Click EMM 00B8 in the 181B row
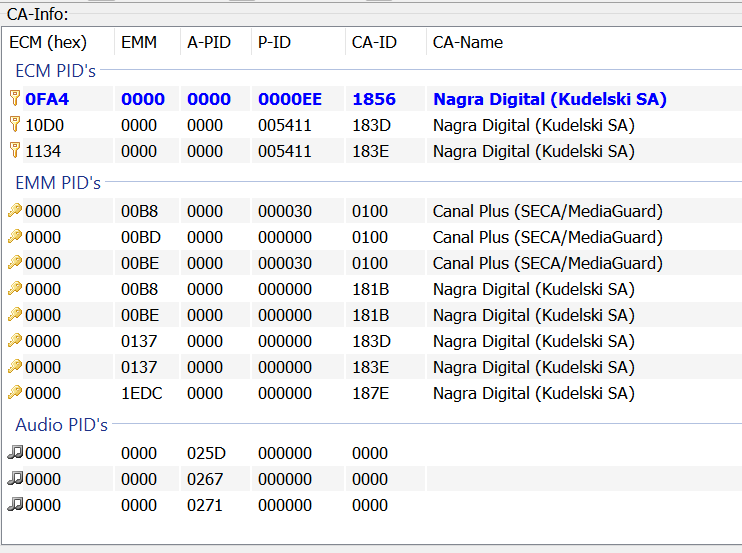The image size is (742, 553). [140, 289]
